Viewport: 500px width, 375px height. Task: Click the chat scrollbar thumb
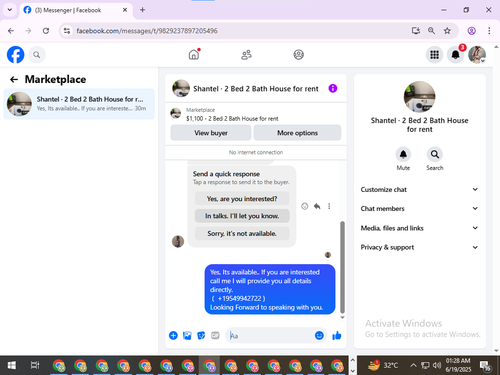(342, 267)
